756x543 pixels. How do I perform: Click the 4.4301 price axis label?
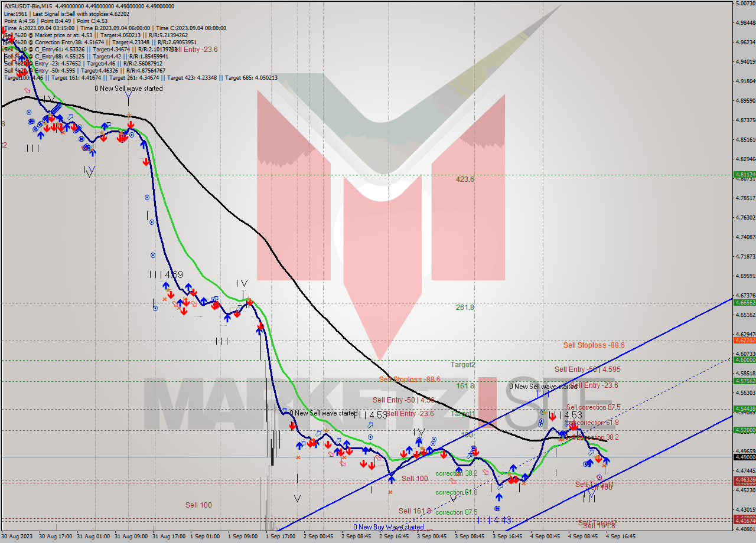745,509
